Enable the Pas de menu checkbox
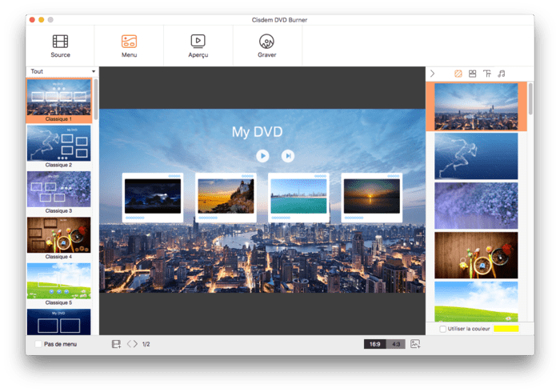The image size is (560, 392). (x=38, y=344)
